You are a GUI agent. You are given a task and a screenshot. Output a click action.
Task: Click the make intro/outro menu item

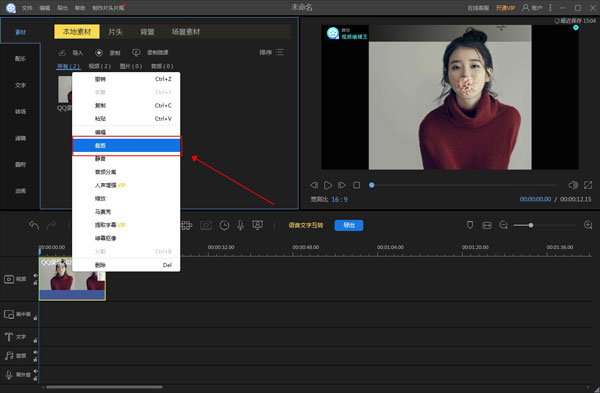click(x=108, y=8)
